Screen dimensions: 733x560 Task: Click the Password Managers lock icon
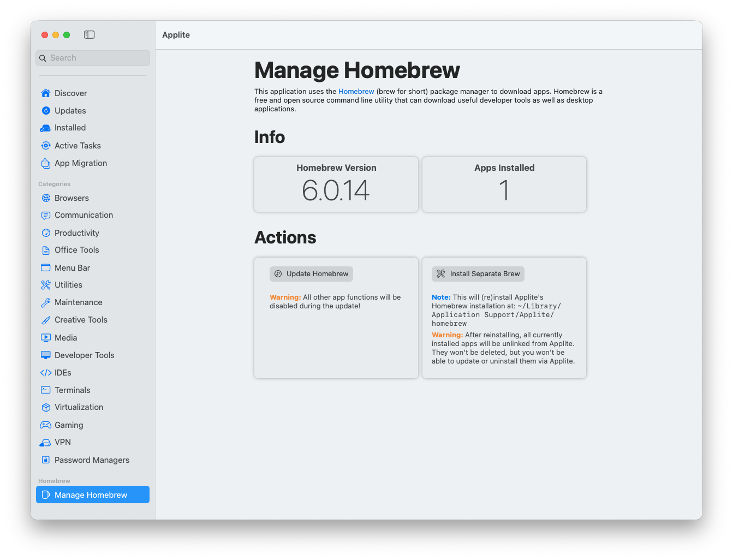(46, 460)
